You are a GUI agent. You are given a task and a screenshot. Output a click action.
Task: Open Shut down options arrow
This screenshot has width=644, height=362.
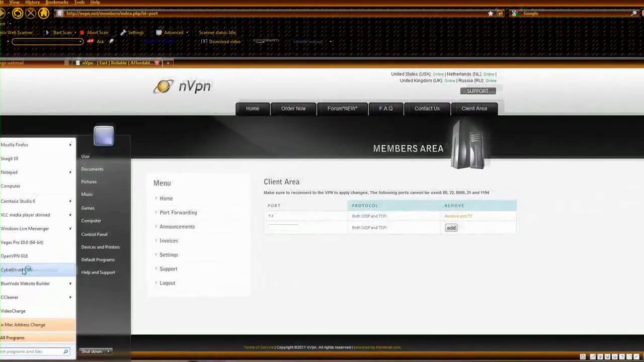click(109, 351)
